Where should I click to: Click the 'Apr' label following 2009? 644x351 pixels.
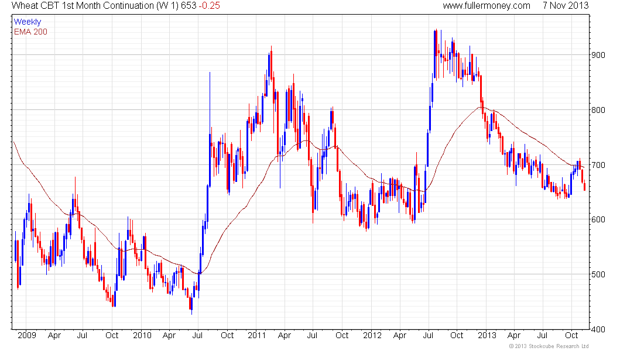[x=54, y=335]
